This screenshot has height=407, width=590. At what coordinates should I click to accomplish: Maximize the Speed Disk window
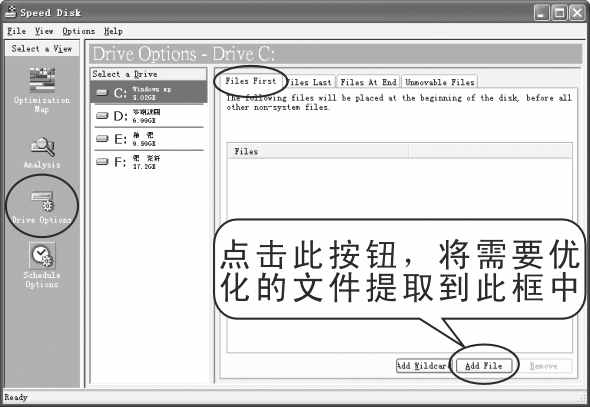tap(559, 13)
